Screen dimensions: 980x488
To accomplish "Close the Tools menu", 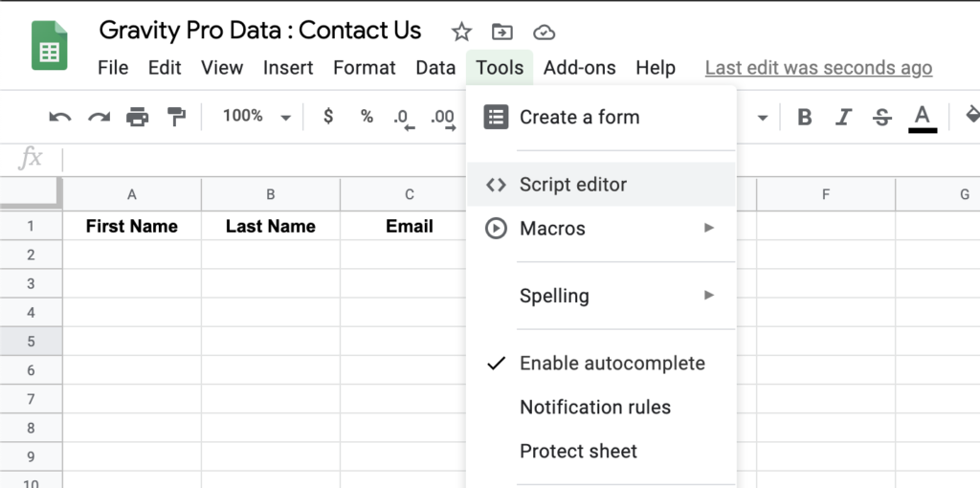I will pos(500,68).
